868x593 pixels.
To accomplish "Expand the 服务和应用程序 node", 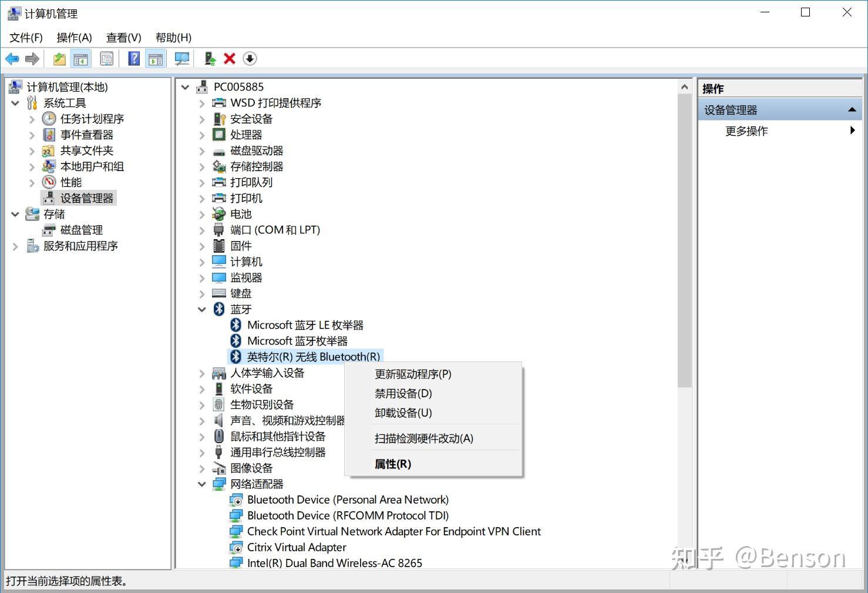I will (16, 246).
